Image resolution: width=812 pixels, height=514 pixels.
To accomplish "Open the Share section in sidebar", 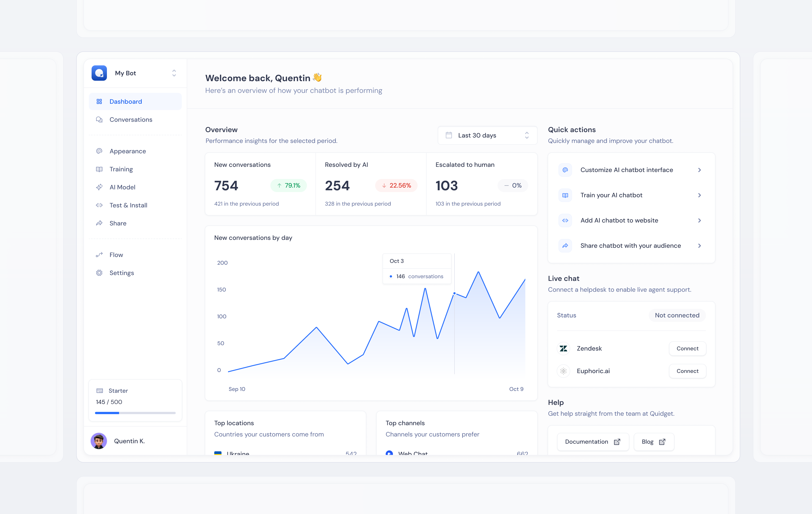I will click(118, 223).
